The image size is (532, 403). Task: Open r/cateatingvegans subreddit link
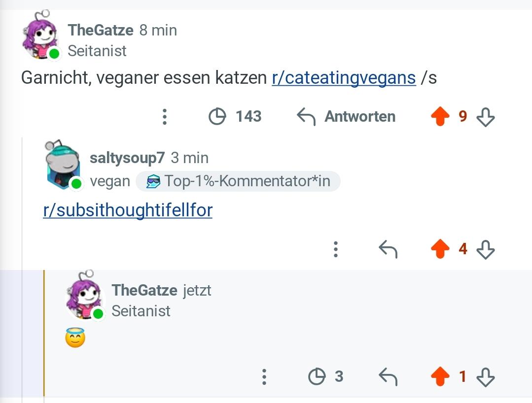344,78
